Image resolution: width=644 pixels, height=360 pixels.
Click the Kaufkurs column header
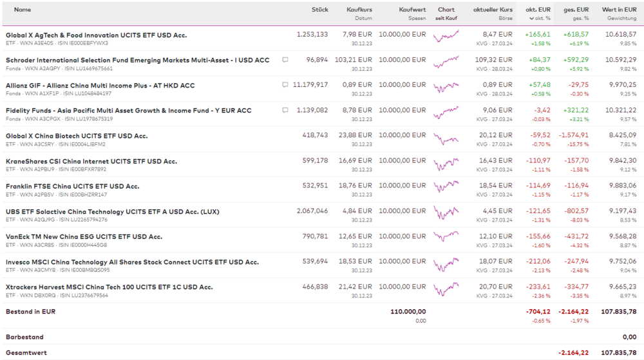click(x=359, y=10)
